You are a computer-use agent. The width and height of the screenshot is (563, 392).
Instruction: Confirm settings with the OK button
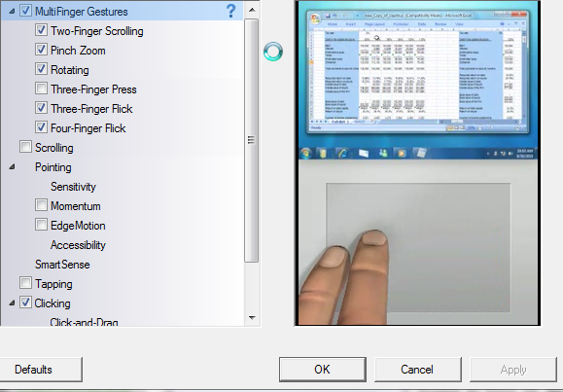[323, 370]
